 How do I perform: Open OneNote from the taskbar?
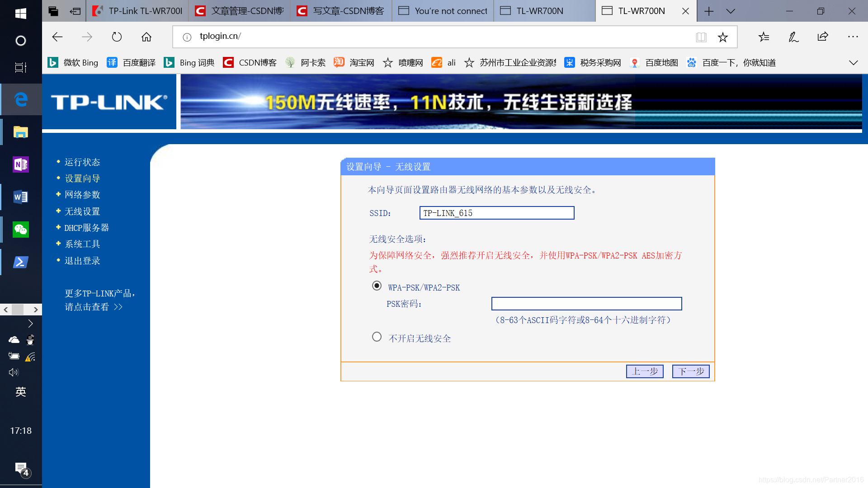point(21,164)
